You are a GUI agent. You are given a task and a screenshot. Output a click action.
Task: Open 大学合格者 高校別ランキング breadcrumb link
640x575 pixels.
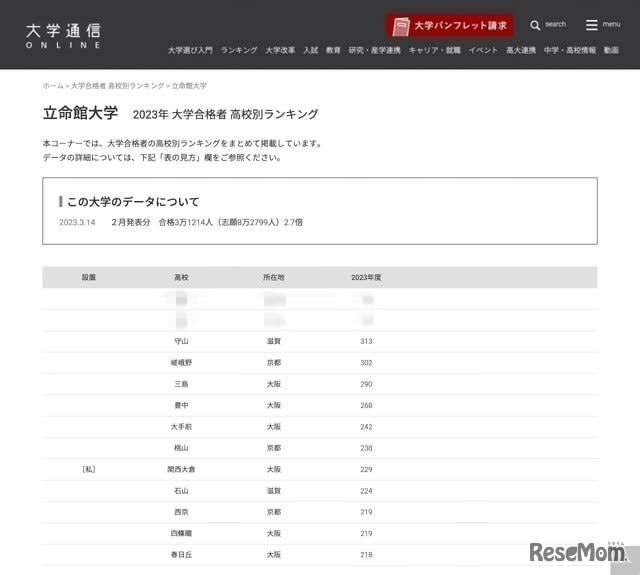tap(118, 86)
